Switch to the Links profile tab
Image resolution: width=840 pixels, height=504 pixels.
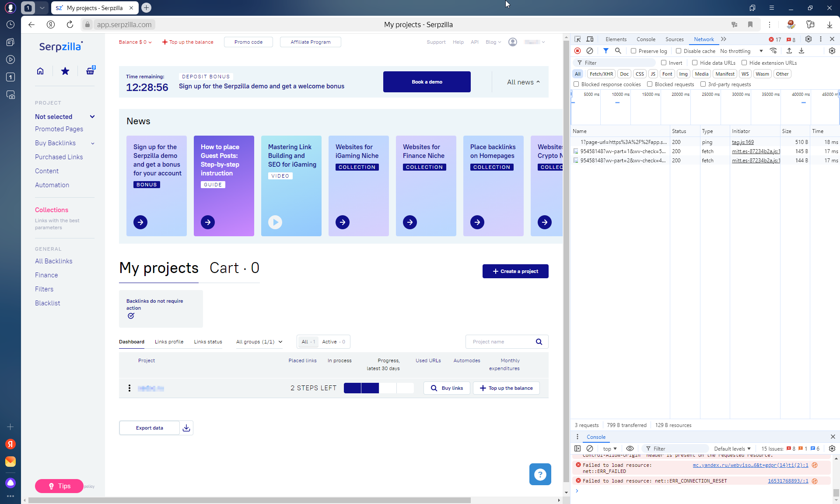click(x=169, y=342)
